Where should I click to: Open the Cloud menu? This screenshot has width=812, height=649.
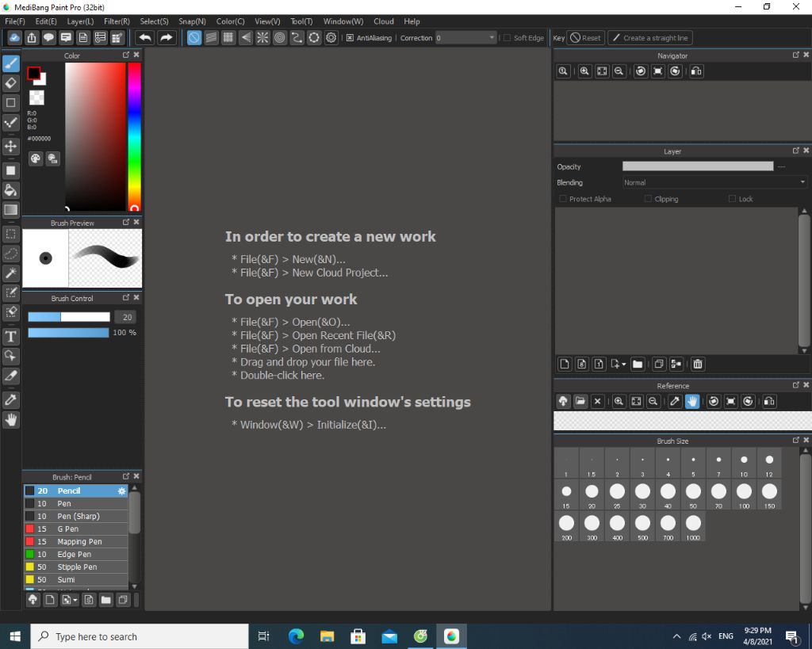pyautogui.click(x=384, y=21)
